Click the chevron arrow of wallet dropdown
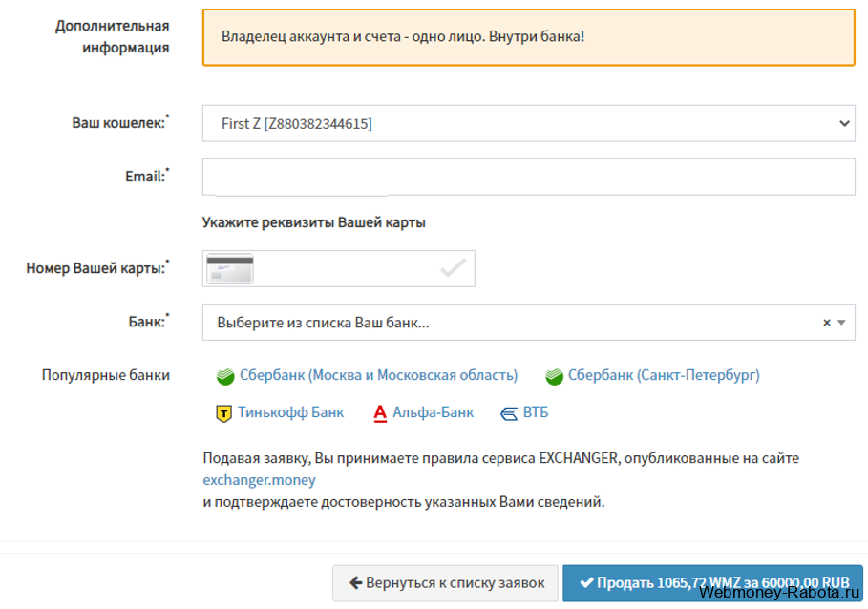 (x=844, y=123)
